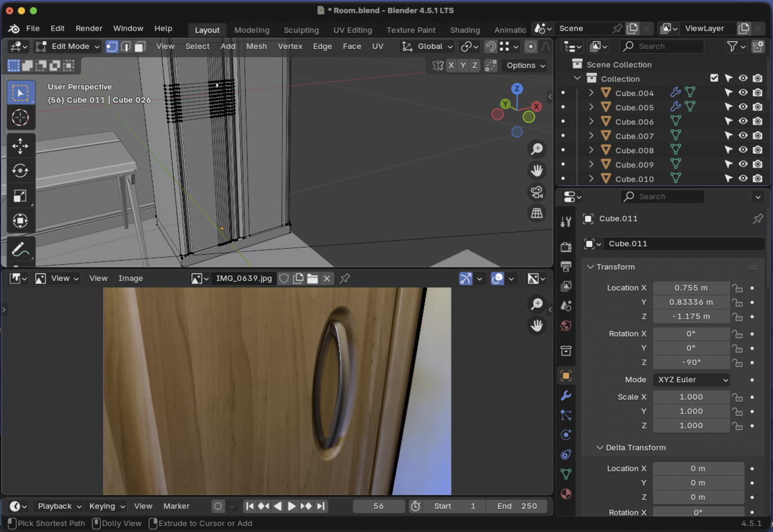Screen dimensions: 773x532
Task: Switch to the Sculpting workspace tab
Action: coord(301,30)
